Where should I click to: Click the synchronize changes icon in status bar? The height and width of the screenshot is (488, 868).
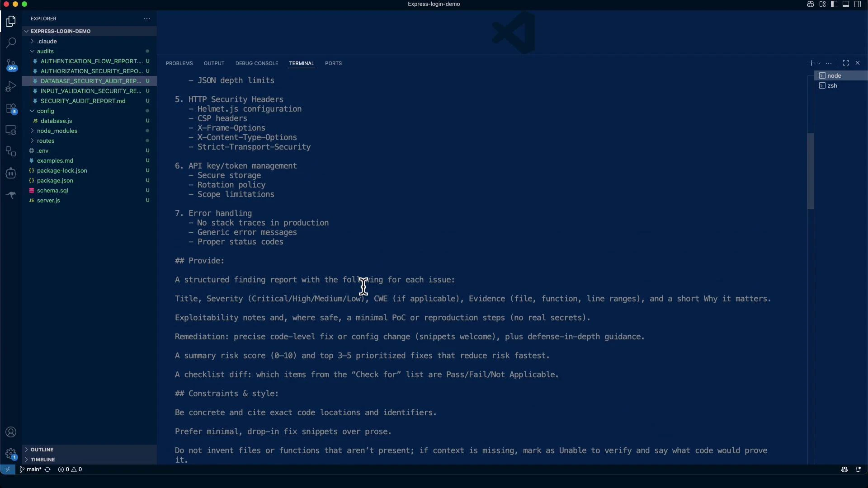click(47, 469)
